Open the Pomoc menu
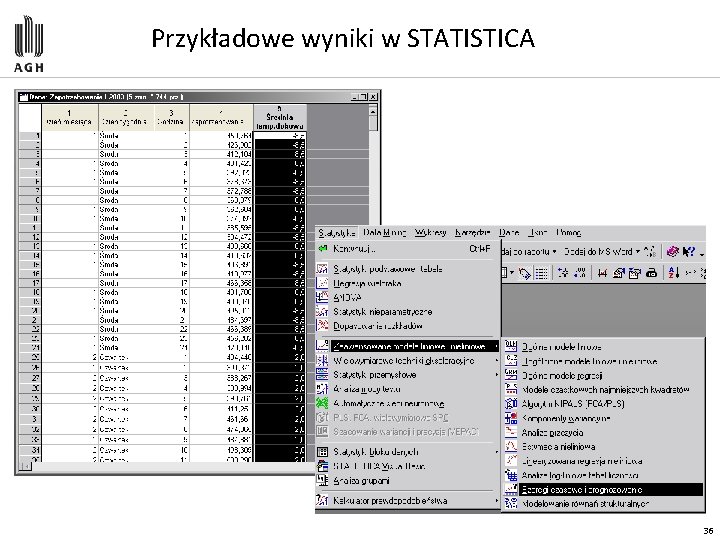Screen dimensions: 720x540 [x=568, y=233]
